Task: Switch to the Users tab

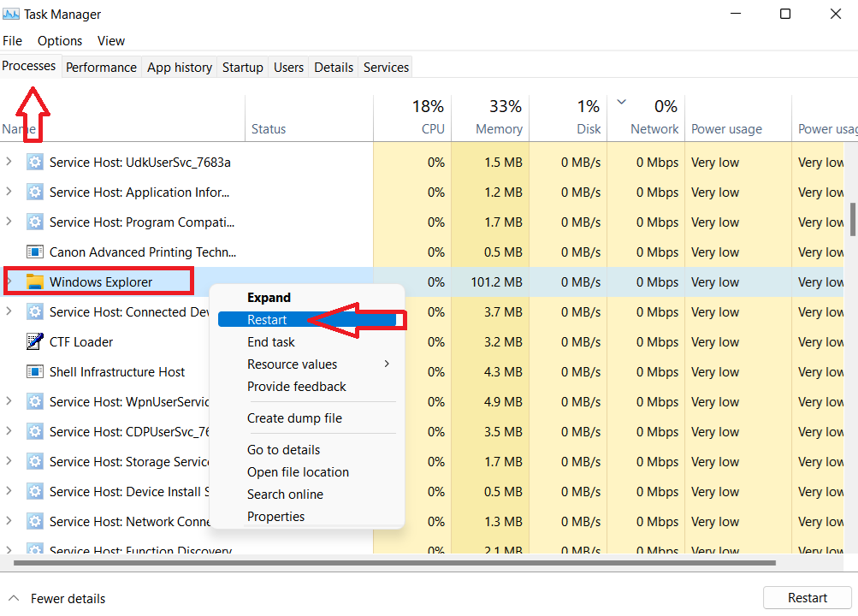Action: tap(288, 68)
